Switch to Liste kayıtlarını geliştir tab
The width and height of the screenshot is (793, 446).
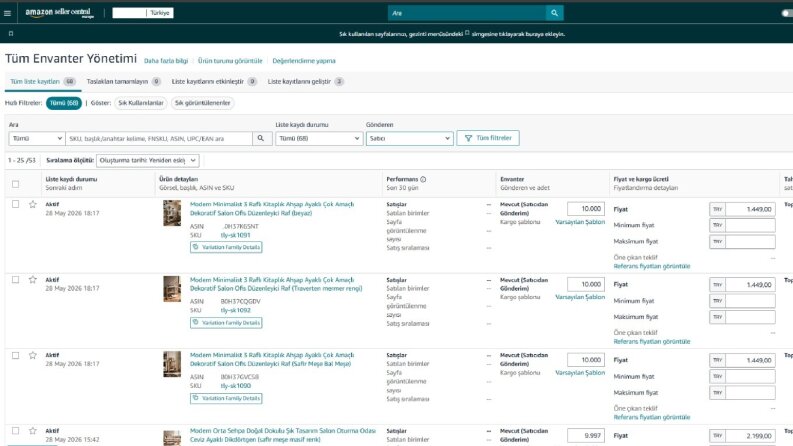tap(305, 81)
